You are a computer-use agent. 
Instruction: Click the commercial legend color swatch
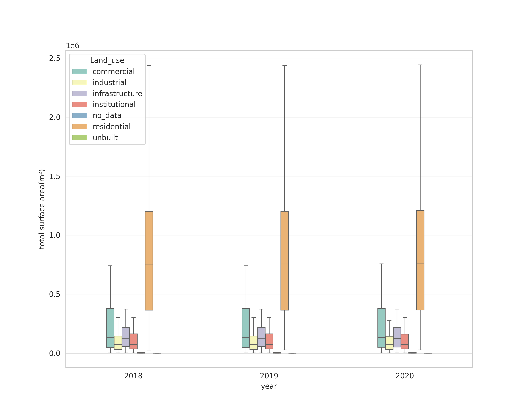(x=79, y=71)
